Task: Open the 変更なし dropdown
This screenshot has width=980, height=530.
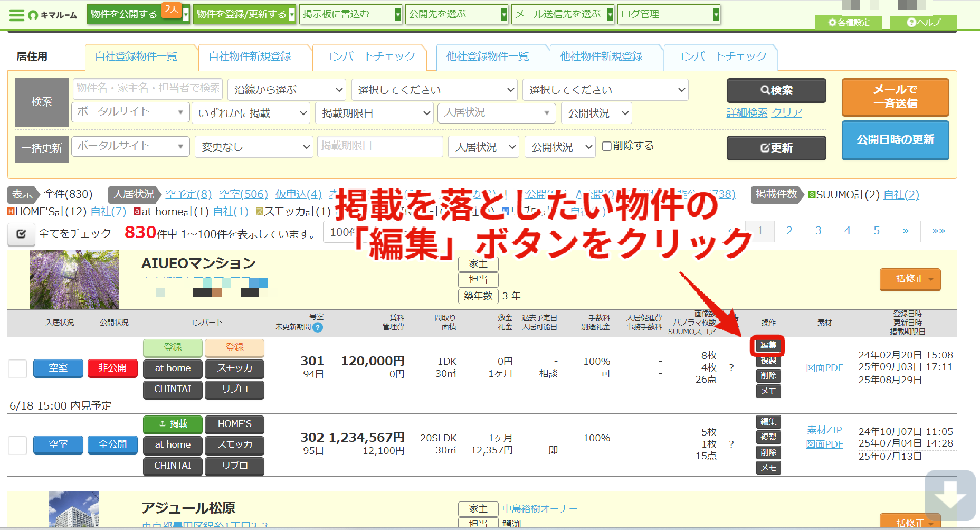Action: [x=254, y=147]
